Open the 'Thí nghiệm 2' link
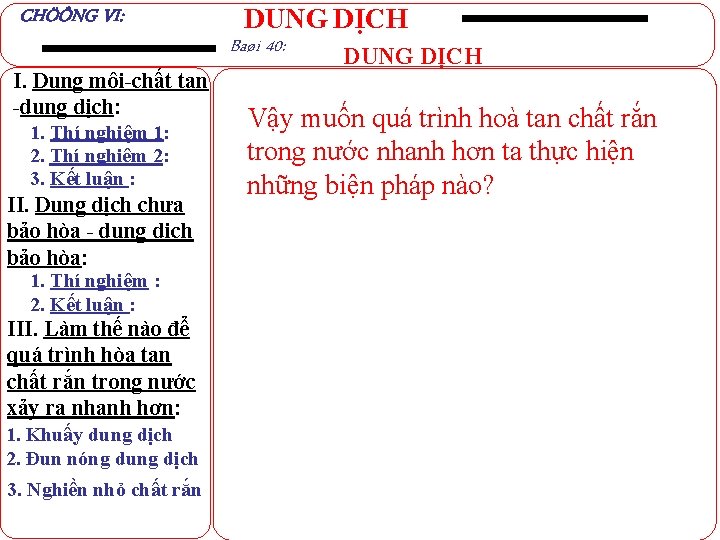720x540 pixels. (x=107, y=156)
